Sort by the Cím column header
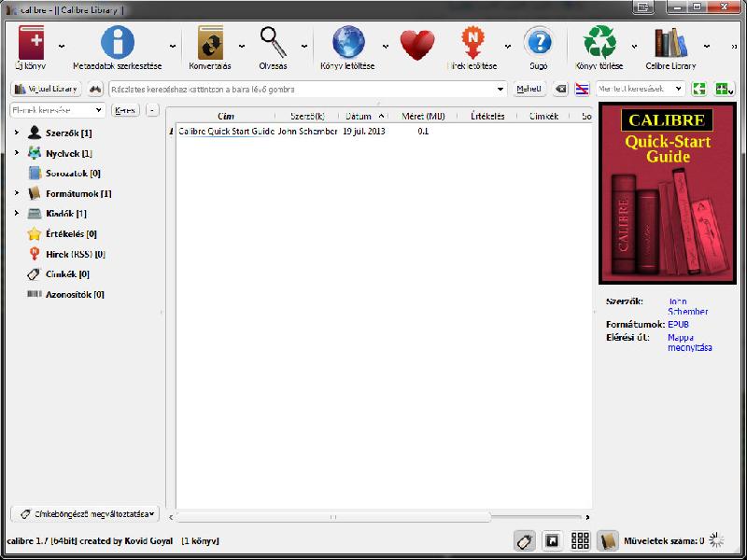The image size is (747, 560). click(226, 116)
